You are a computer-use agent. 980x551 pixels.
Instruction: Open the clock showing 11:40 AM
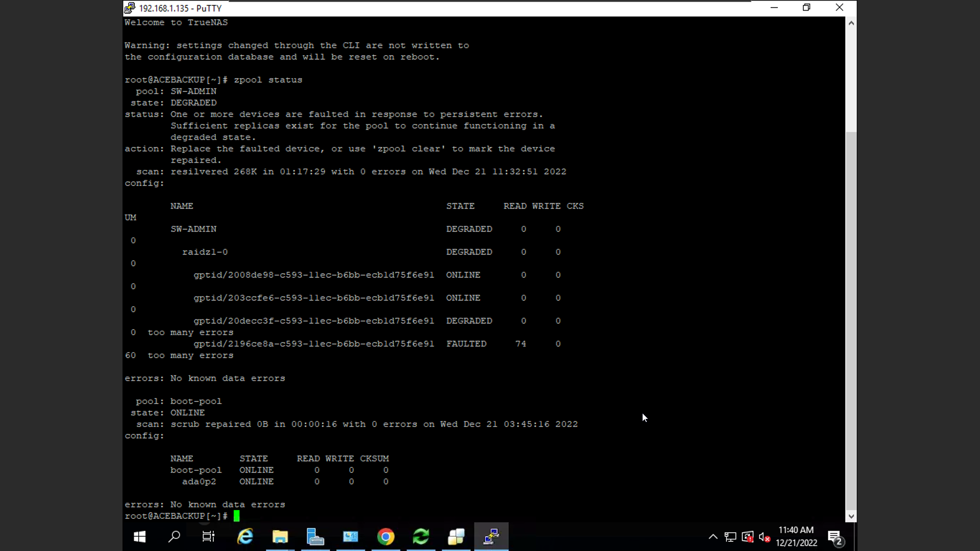tap(796, 537)
